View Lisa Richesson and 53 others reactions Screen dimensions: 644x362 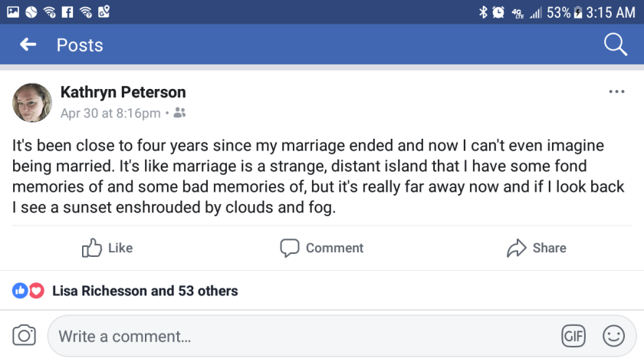(145, 291)
